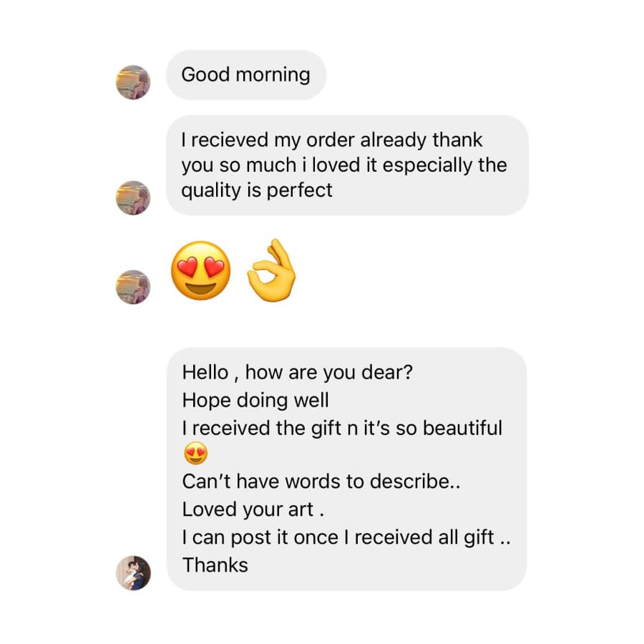Select profile picture next to emoji message
The height and width of the screenshot is (644, 644).
tap(132, 287)
